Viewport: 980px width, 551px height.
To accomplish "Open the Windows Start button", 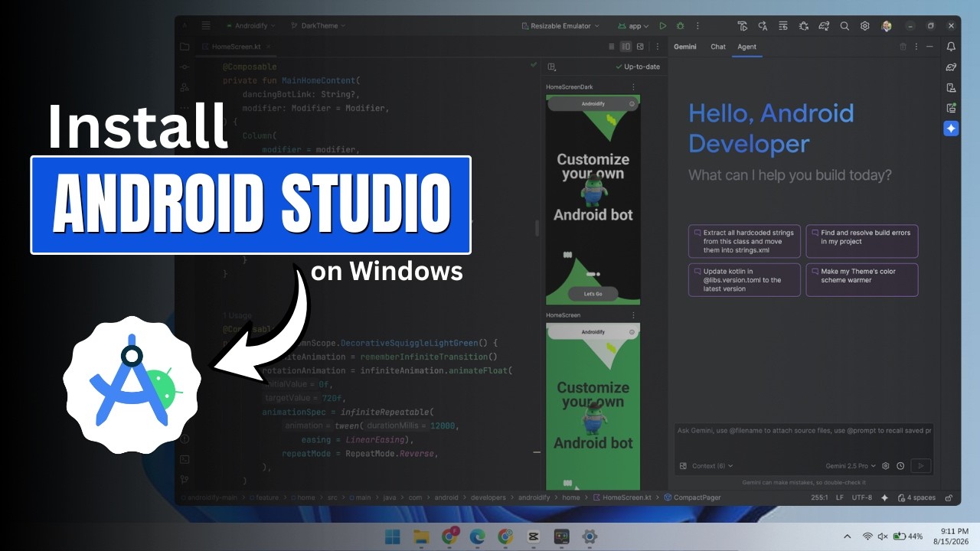I will coord(393,536).
